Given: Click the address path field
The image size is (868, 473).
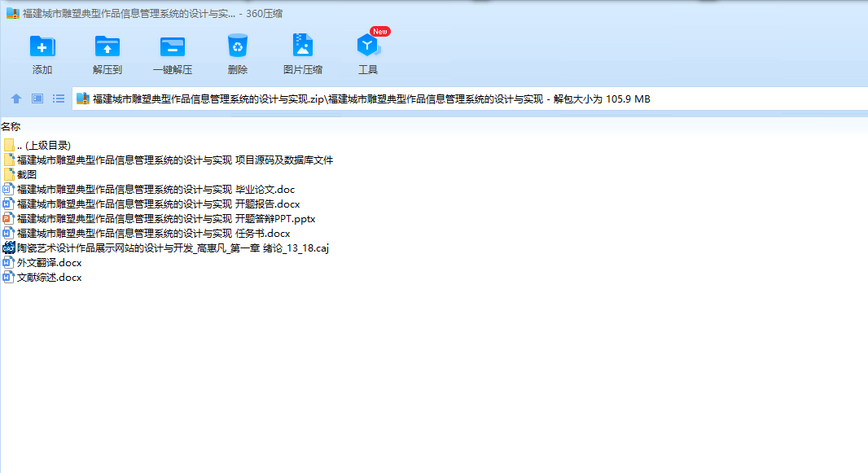Looking at the screenshot, I should point(470,99).
